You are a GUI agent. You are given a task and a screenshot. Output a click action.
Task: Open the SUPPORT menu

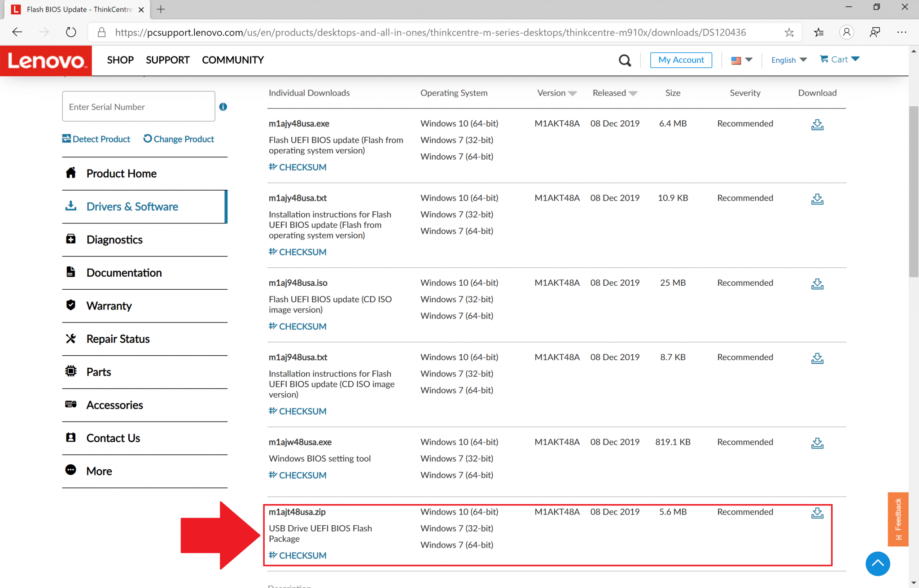167,60
